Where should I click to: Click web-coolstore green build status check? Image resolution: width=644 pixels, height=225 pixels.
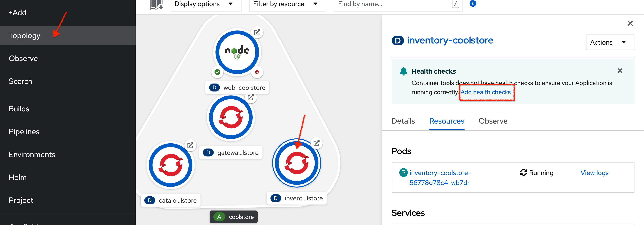click(217, 72)
